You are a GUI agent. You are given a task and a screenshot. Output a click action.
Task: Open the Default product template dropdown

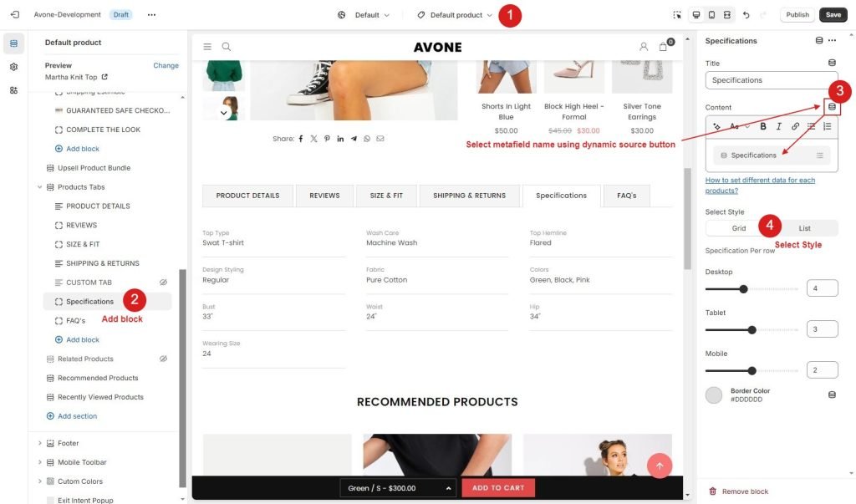[456, 15]
